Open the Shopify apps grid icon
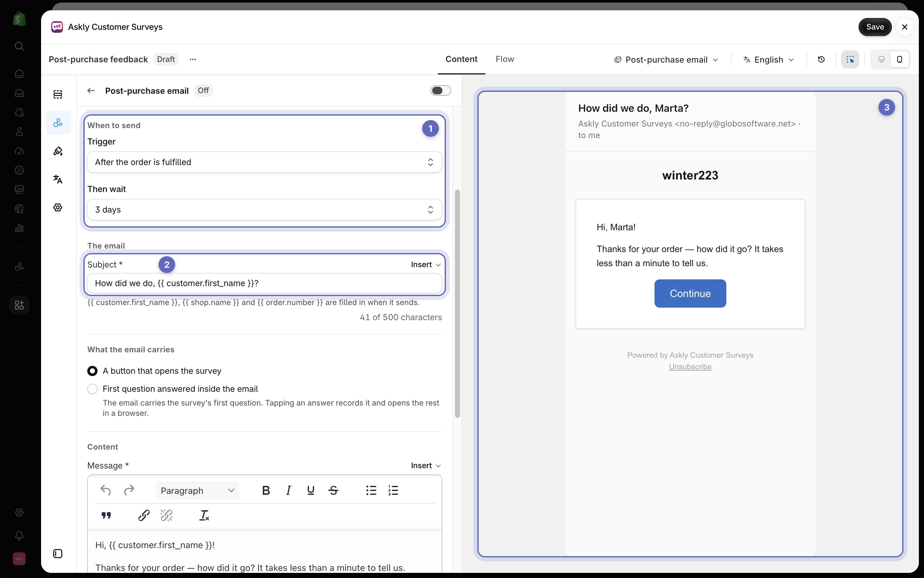This screenshot has height=578, width=924. click(19, 305)
